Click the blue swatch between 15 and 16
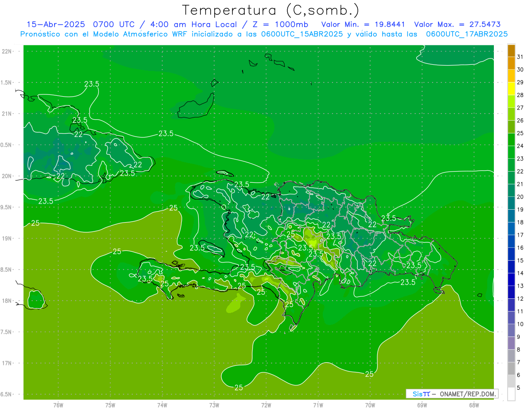The image size is (532, 411). click(x=511, y=254)
